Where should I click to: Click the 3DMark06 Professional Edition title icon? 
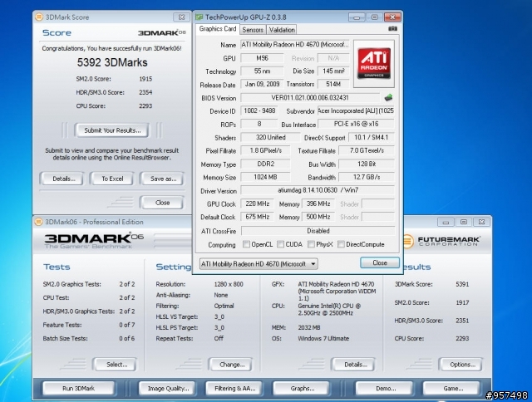pyautogui.click(x=38, y=222)
